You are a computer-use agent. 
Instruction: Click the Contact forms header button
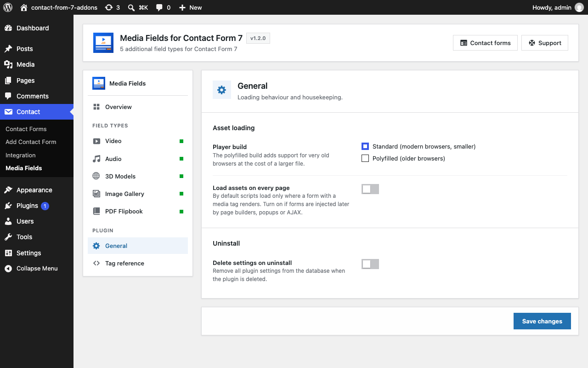pyautogui.click(x=485, y=43)
